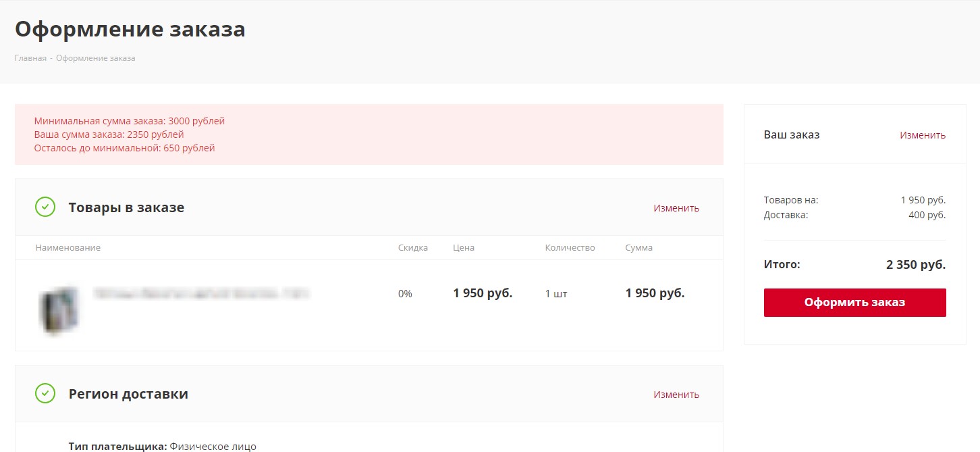Go to Главная via breadcrumb
980x452 pixels.
pos(30,58)
